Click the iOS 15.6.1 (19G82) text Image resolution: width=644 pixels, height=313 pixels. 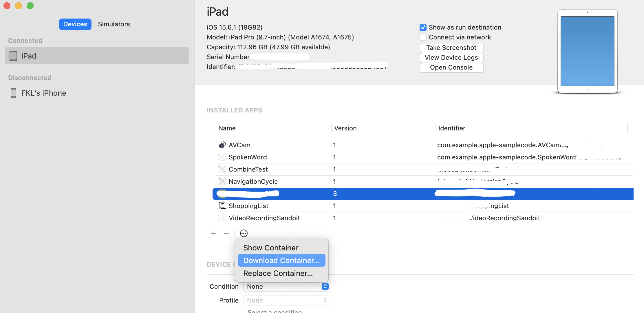(235, 27)
